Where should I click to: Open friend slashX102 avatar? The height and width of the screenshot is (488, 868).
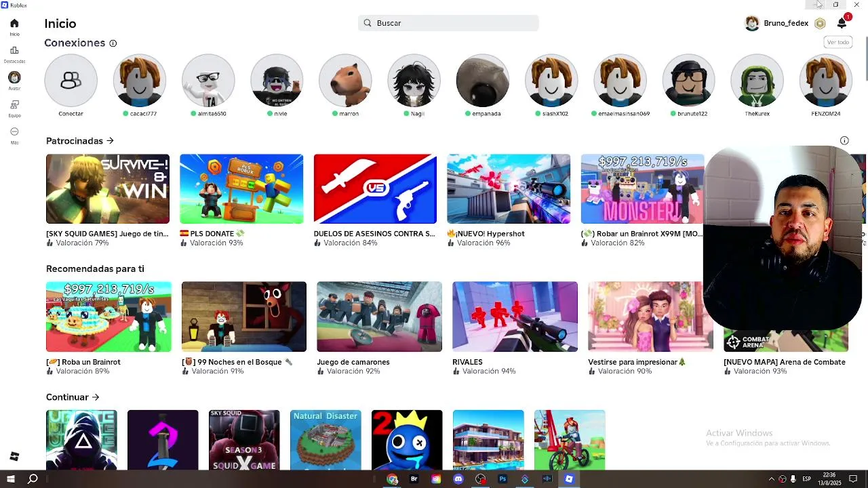coord(551,81)
